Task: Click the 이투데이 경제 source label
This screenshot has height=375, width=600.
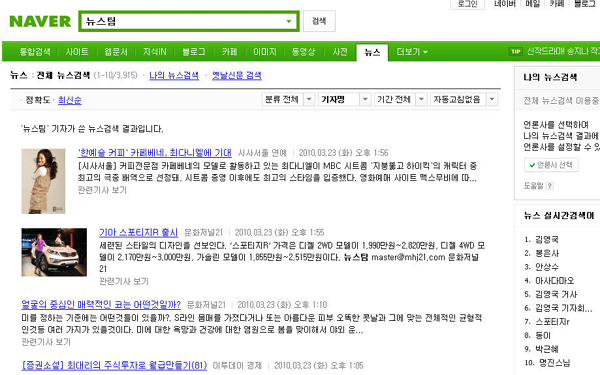Action: (237, 365)
